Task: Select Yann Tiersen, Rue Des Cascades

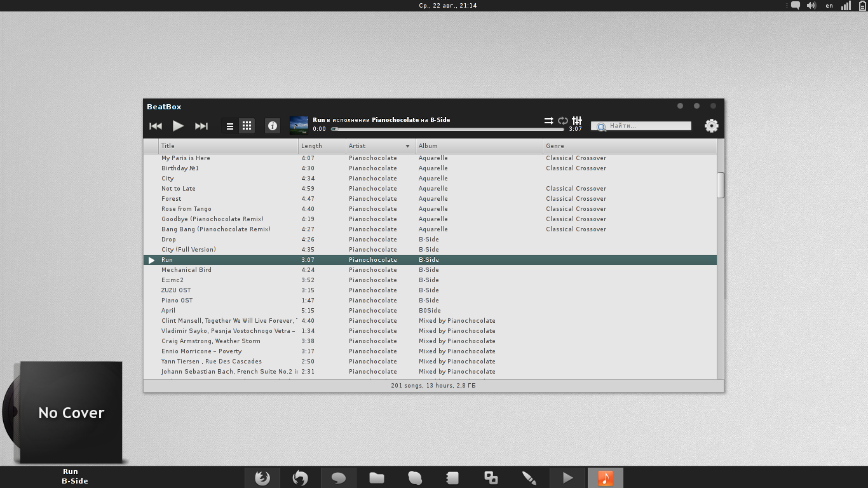Action: point(212,362)
